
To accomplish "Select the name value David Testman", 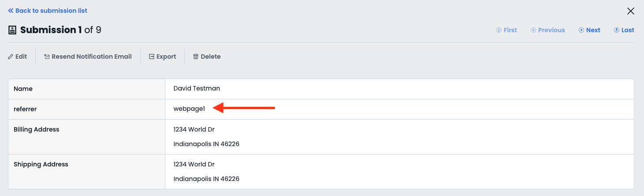I will [x=197, y=88].
